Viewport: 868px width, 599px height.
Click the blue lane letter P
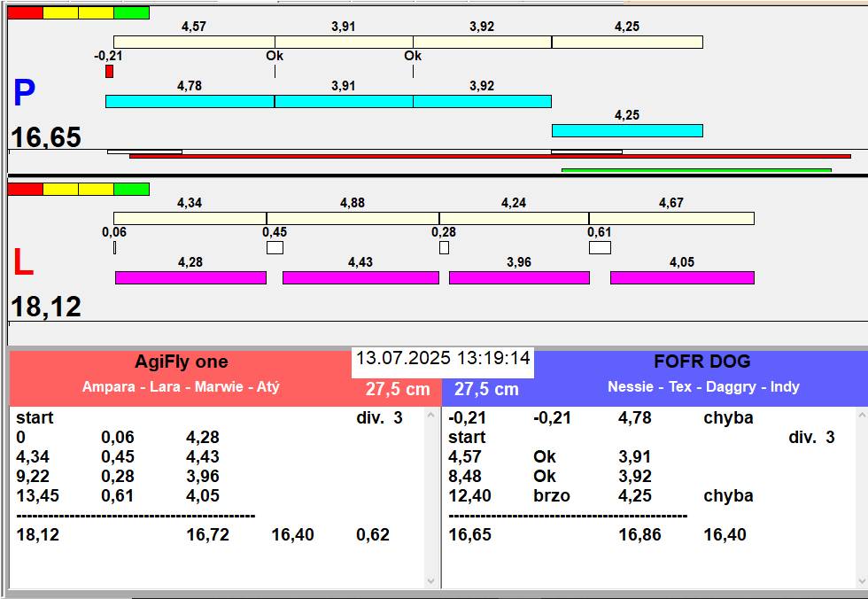(x=25, y=93)
